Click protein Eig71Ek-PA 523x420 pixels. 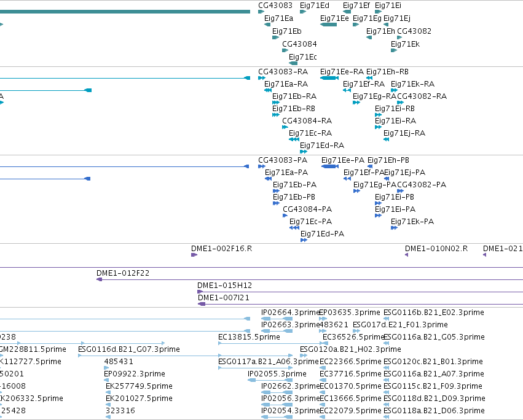[x=412, y=222]
